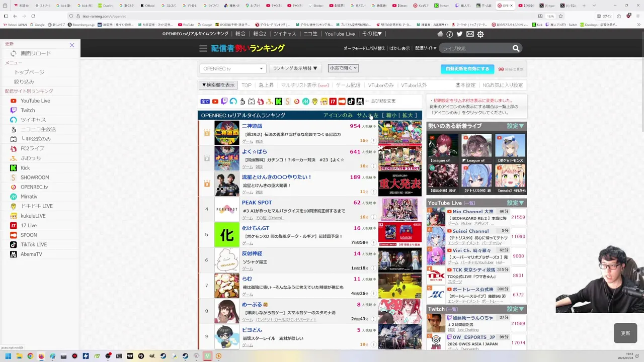Open three-dot menu on 二神遊戯 row
644x362 pixels.
point(373,141)
